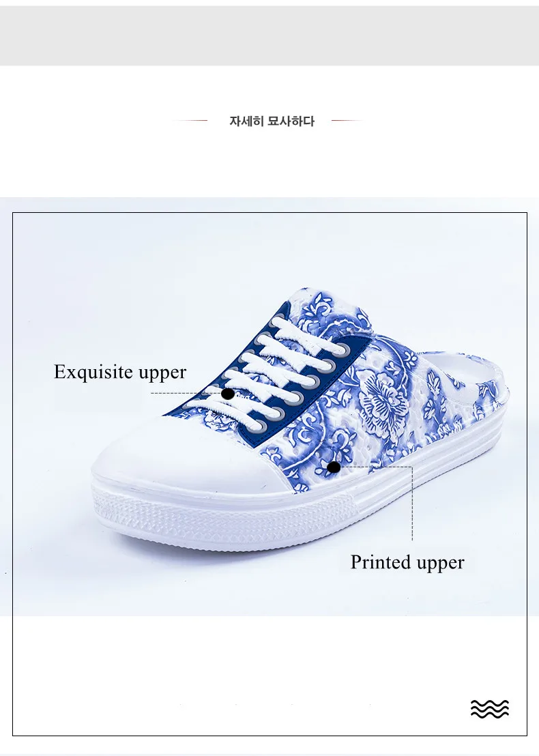Click the "Exquisite upper" label
Screen dimensions: 539x756
click(120, 373)
